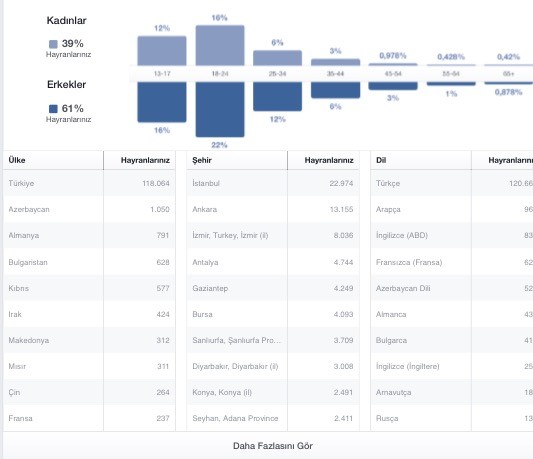This screenshot has width=533, height=459.
Task: Select the Türkiye row in country table
Action: coord(89,183)
